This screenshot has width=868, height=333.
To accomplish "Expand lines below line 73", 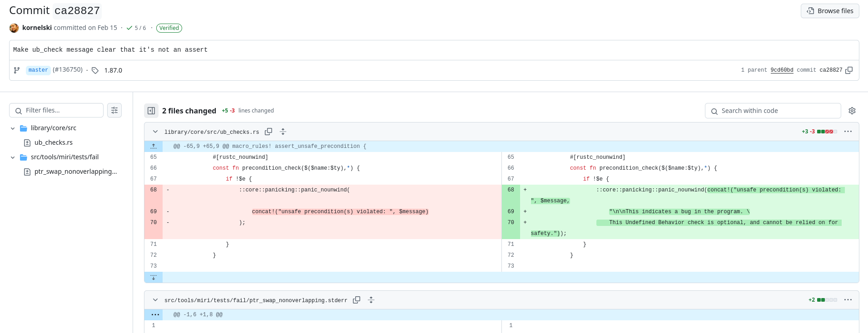I will click(154, 277).
